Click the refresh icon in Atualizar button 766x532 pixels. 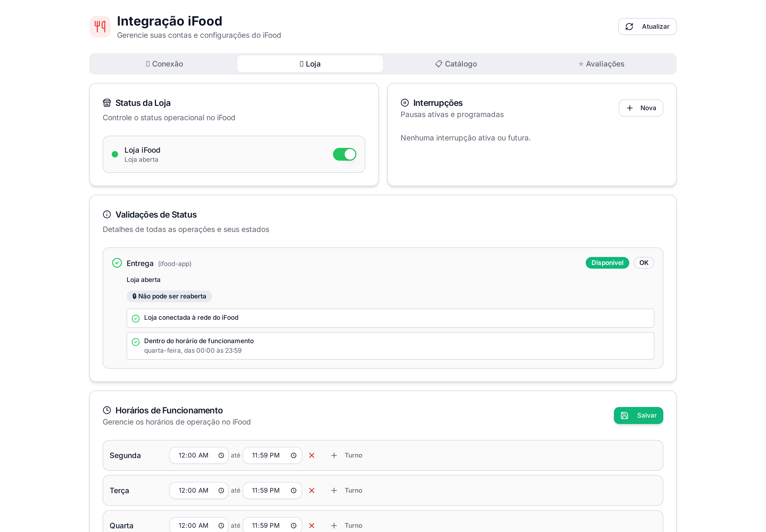click(629, 27)
